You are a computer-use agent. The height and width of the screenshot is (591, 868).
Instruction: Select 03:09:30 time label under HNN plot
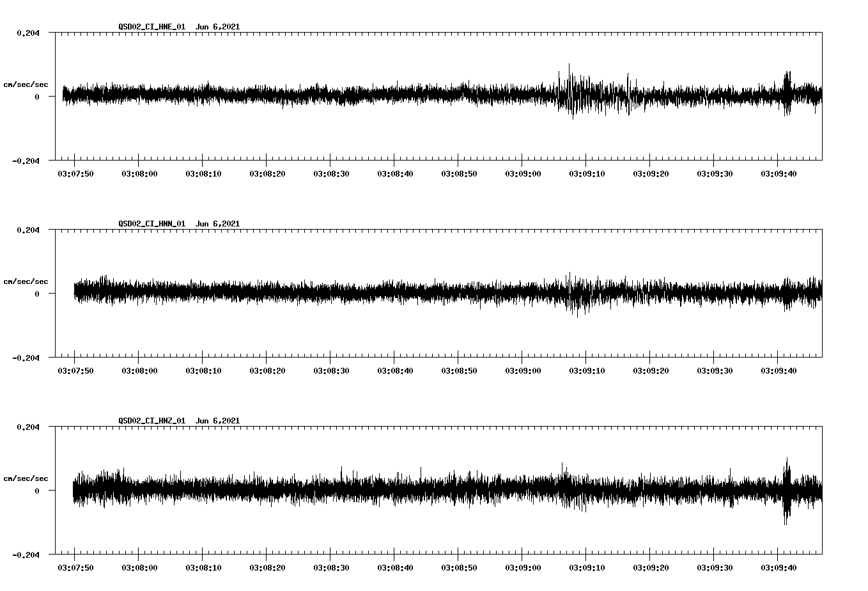click(715, 370)
